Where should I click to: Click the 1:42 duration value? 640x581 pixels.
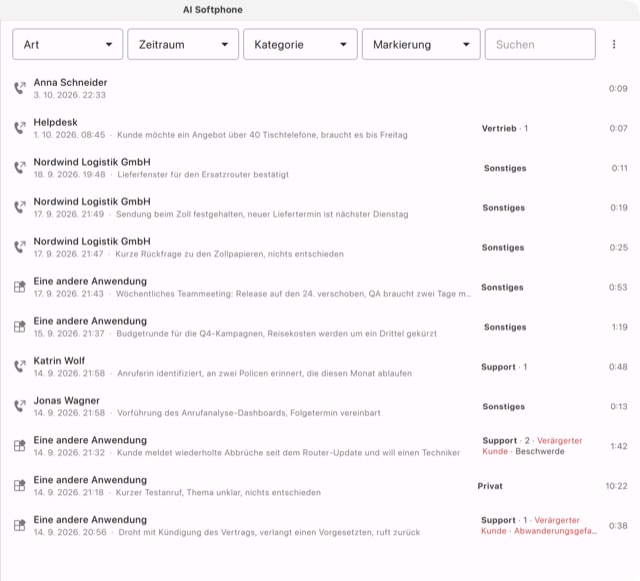(x=619, y=446)
